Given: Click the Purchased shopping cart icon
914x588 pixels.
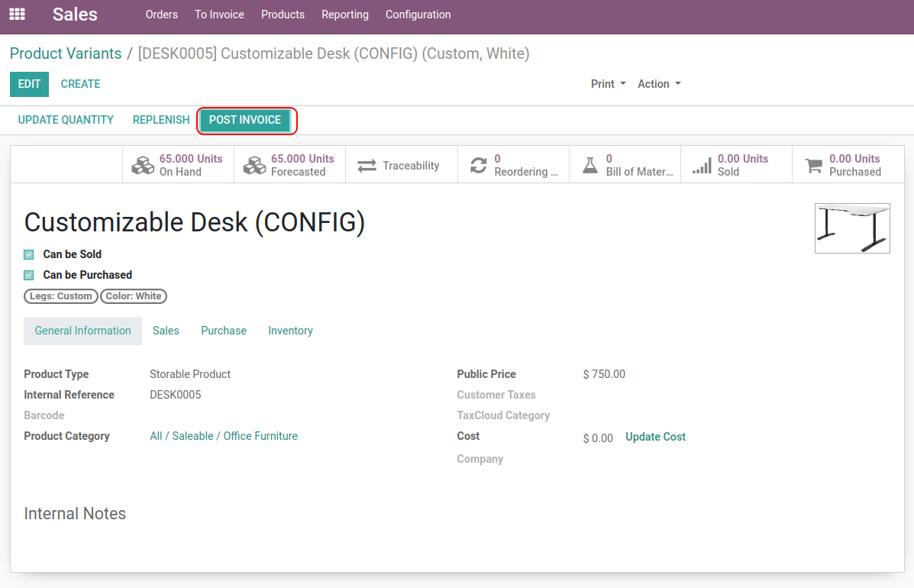Looking at the screenshot, I should click(814, 166).
